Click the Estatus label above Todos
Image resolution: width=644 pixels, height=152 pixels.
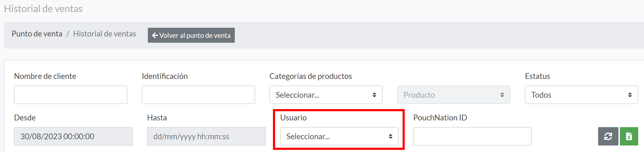[x=537, y=76]
